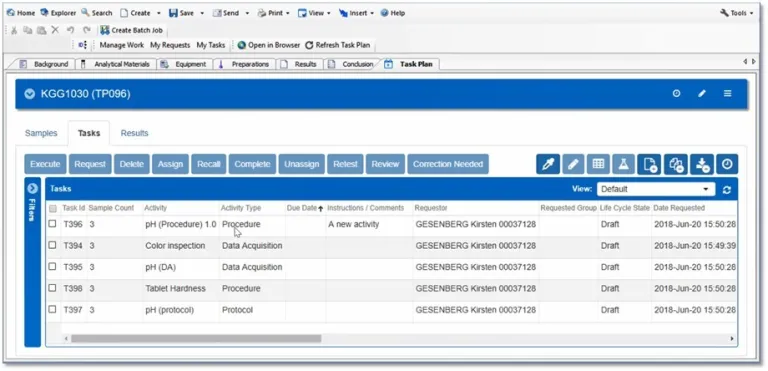
Task: Click the Recall button
Action: [x=209, y=164]
